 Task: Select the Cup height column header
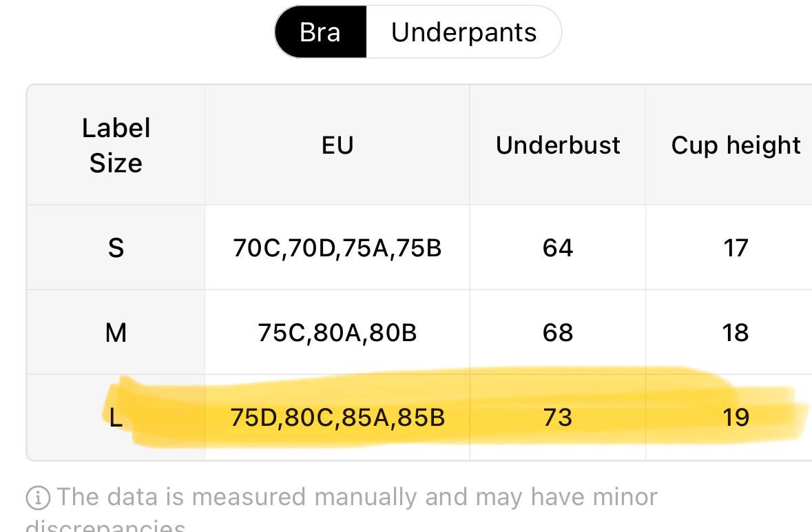click(x=736, y=145)
